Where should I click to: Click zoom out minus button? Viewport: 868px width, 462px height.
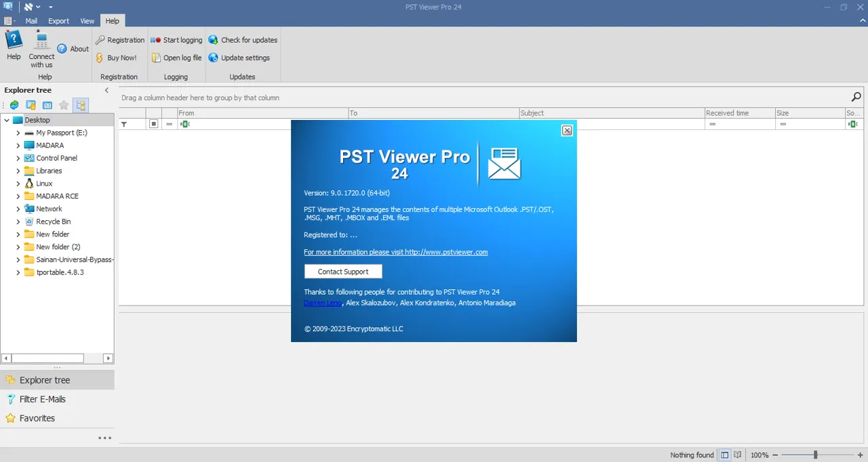click(776, 455)
